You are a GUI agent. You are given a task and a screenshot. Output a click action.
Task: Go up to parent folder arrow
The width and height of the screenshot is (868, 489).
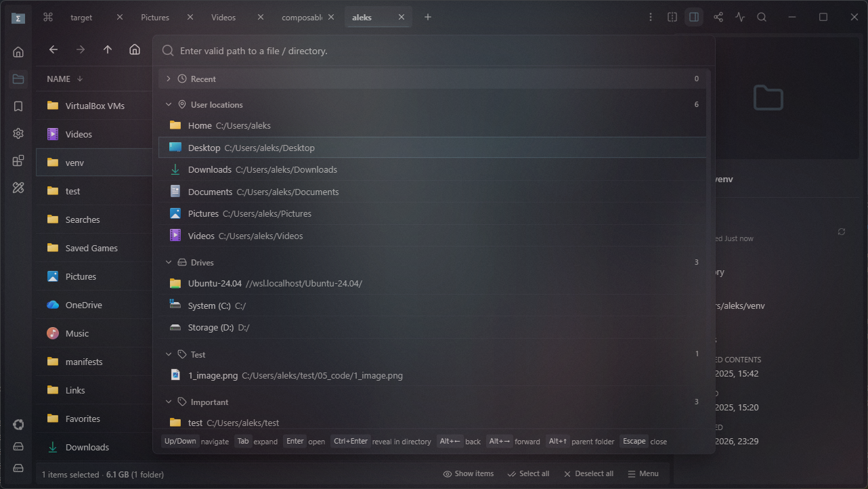tap(108, 49)
